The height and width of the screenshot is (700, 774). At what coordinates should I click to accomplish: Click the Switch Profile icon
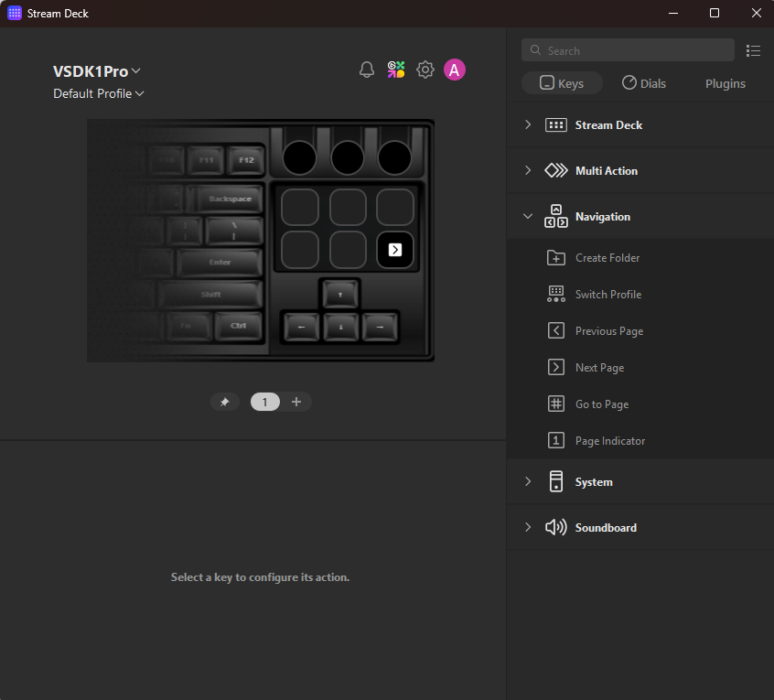[x=556, y=295]
